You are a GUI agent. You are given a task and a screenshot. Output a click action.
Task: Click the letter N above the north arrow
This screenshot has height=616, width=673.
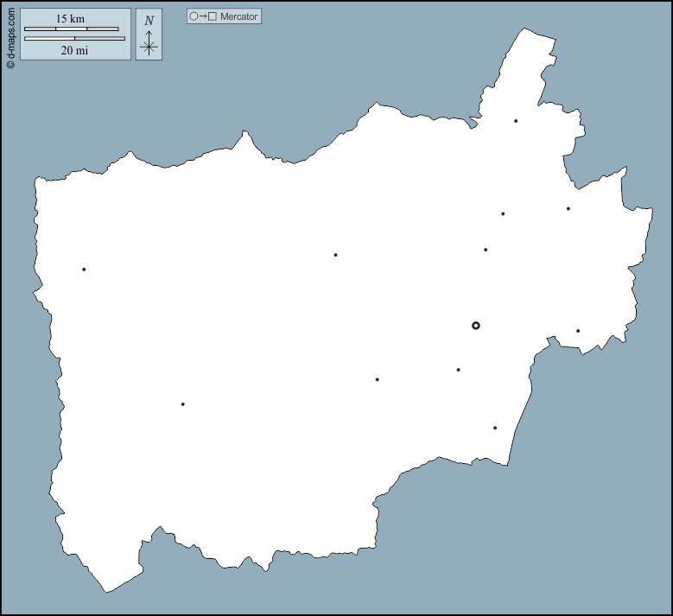click(x=149, y=21)
